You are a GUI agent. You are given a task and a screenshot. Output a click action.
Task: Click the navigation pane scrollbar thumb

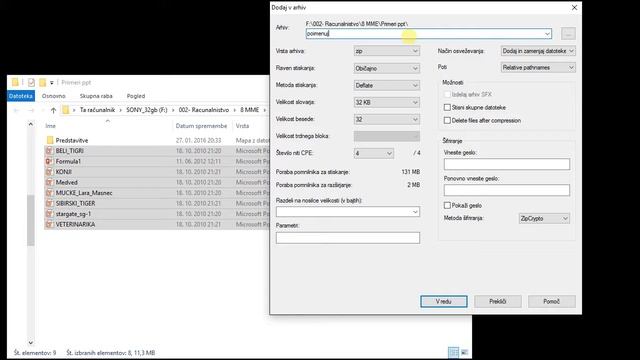[31, 220]
